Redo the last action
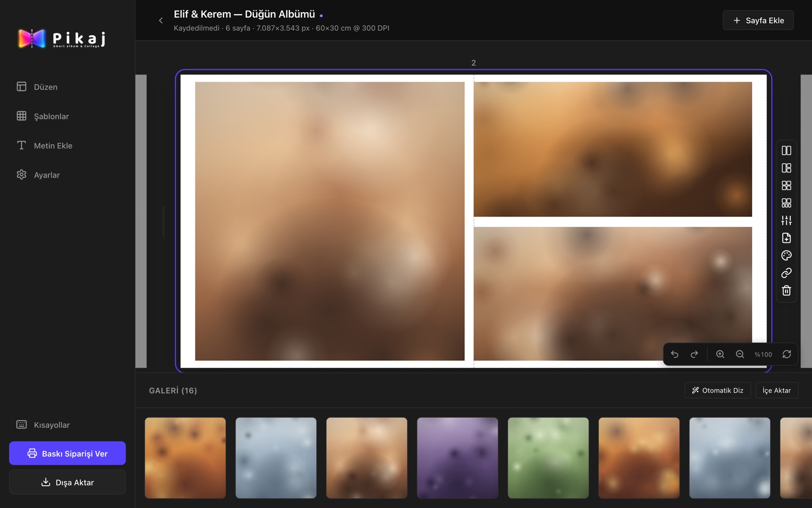812x508 pixels. tap(694, 354)
